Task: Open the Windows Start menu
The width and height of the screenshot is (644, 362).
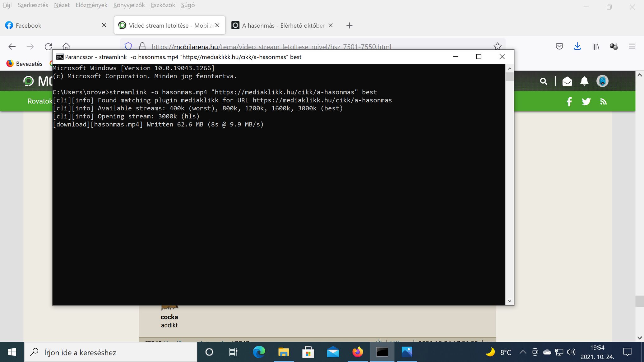Action: pyautogui.click(x=12, y=352)
